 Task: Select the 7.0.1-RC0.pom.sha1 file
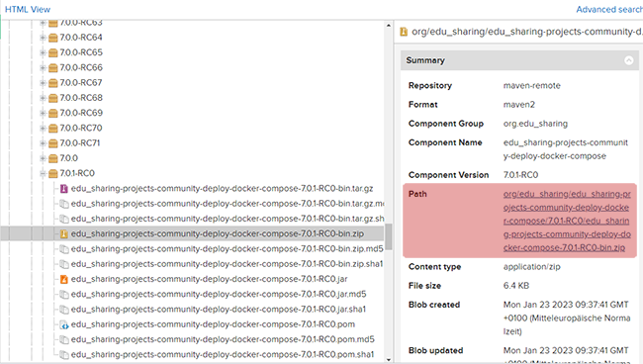pos(223,354)
